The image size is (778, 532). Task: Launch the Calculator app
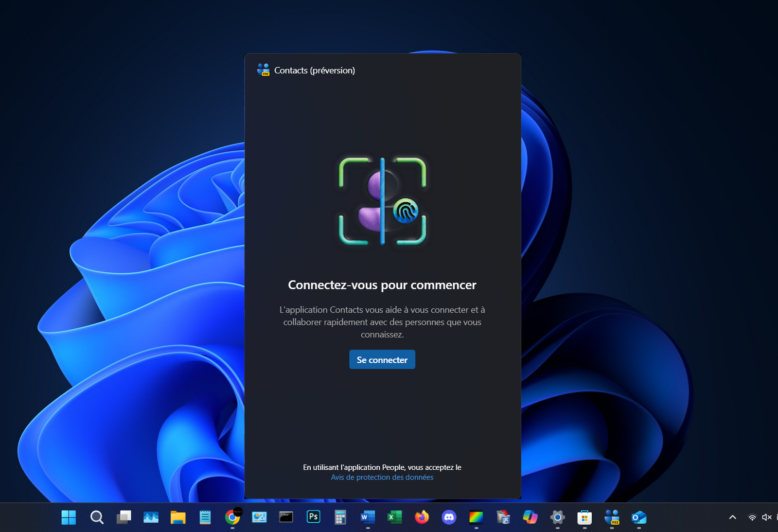(340, 517)
